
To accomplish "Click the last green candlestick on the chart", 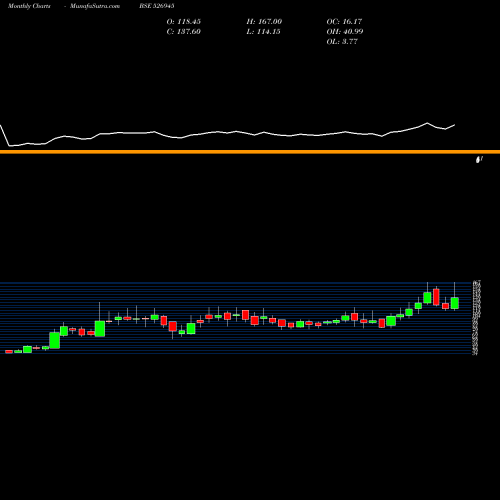I will [x=455, y=303].
